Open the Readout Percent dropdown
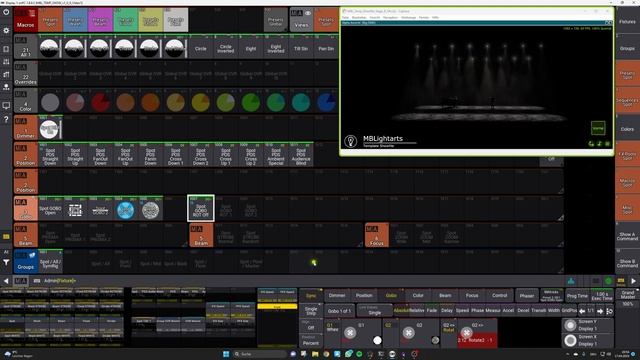 tap(311, 341)
